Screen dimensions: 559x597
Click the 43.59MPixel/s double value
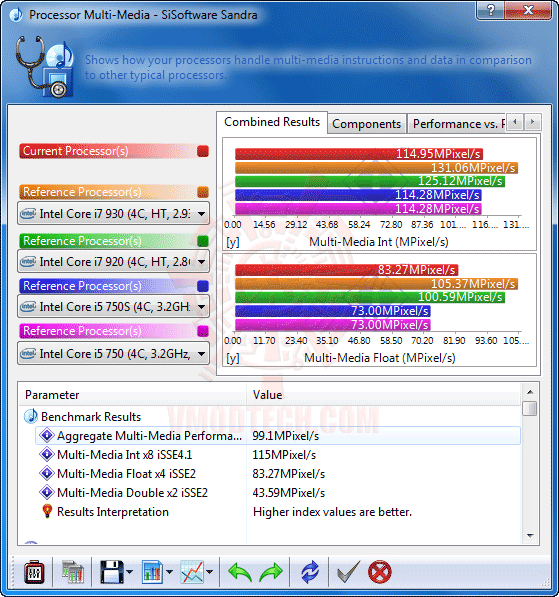[289, 493]
